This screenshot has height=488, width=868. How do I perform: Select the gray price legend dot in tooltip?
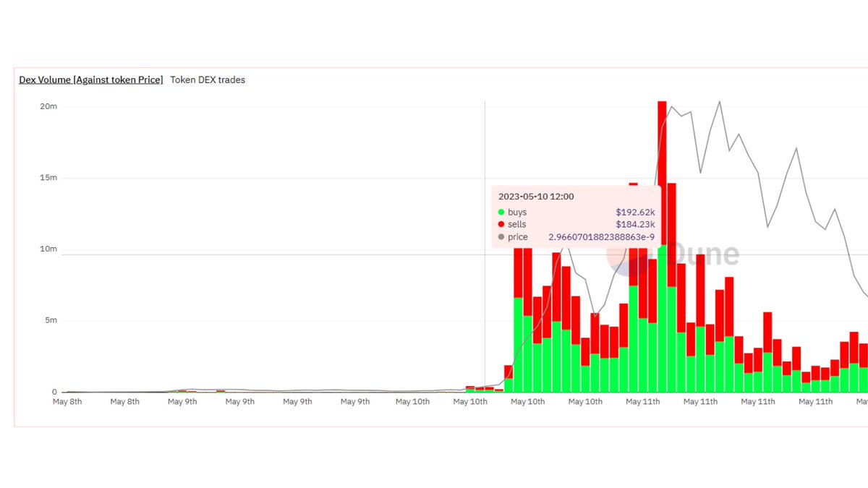pyautogui.click(x=501, y=237)
